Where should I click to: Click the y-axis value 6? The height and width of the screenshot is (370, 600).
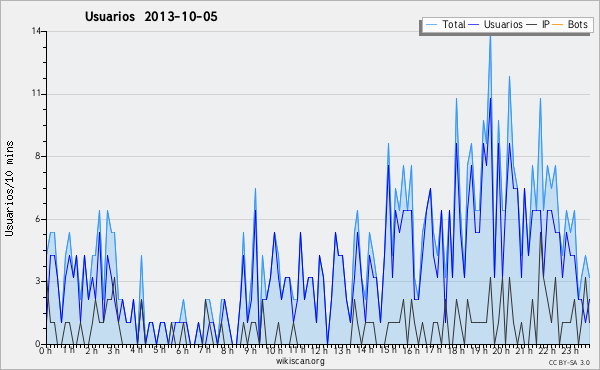pos(38,219)
